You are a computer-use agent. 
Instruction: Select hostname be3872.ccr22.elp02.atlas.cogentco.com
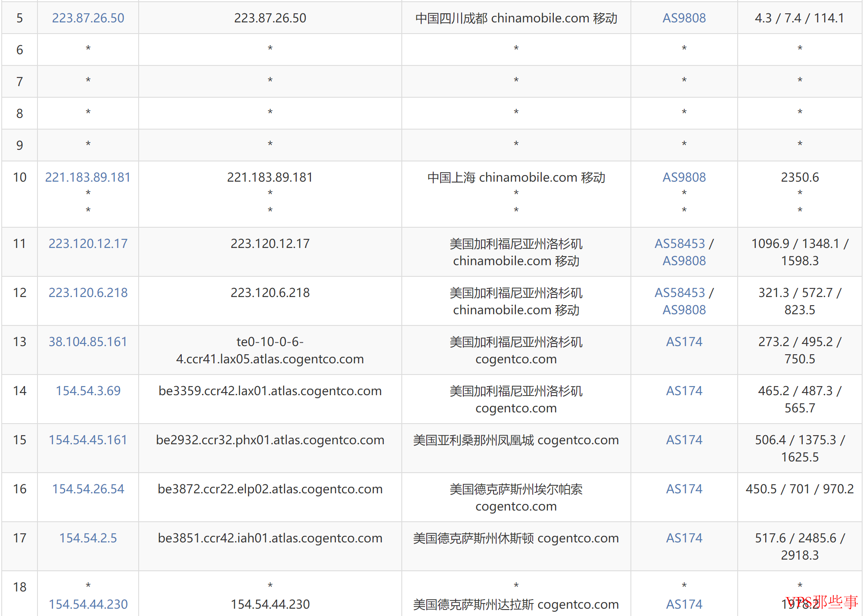pyautogui.click(x=270, y=489)
